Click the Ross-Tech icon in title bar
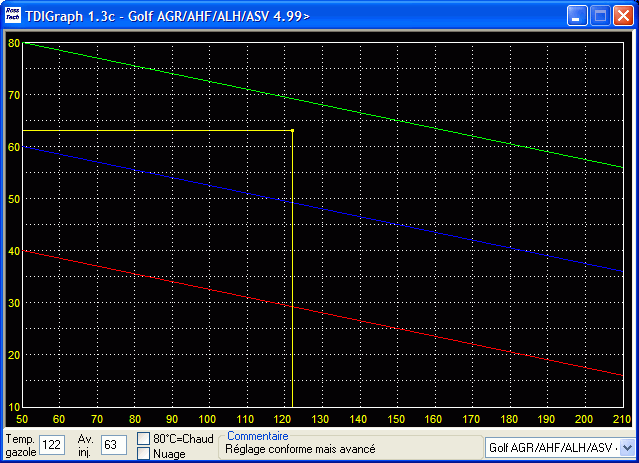This screenshot has height=463, width=639. [x=13, y=15]
